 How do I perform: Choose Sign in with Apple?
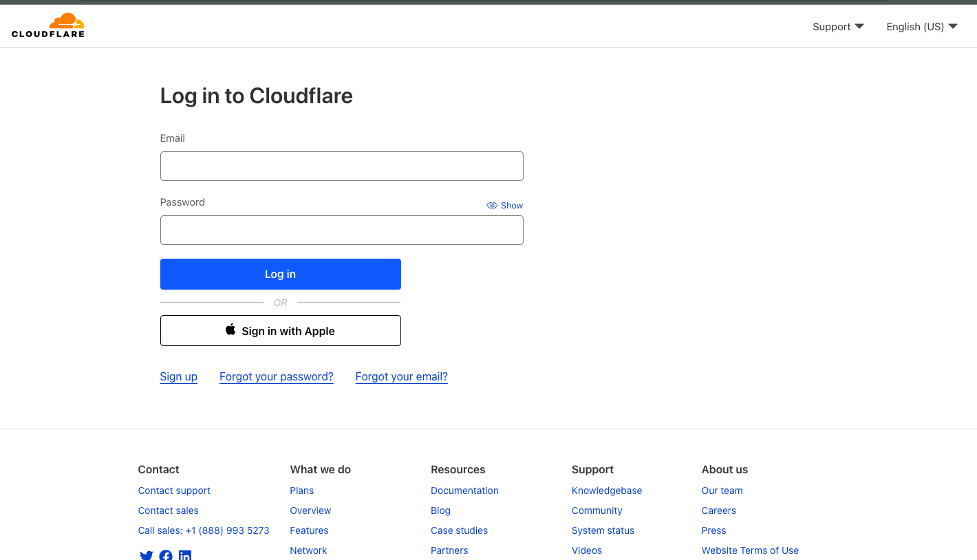click(280, 331)
